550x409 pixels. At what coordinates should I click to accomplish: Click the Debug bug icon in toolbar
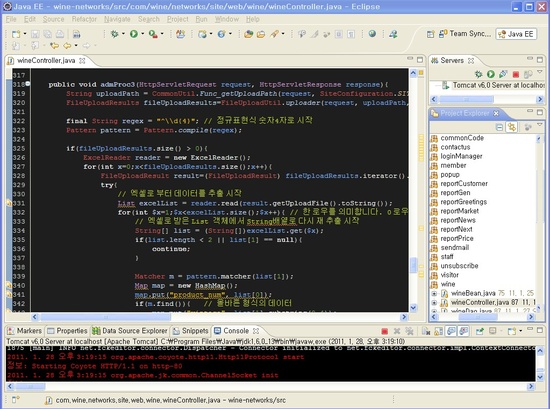(x=114, y=34)
